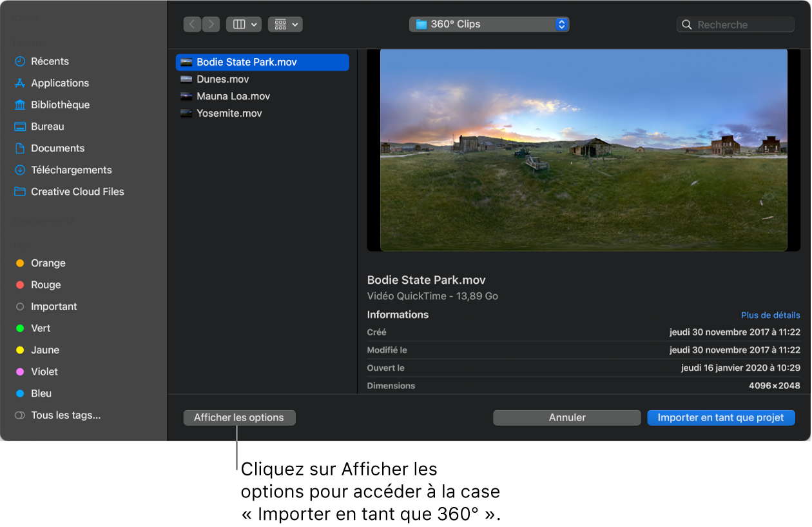Viewport: 812px width, 527px height.
Task: Expand the grouping options chevron
Action: 295,24
